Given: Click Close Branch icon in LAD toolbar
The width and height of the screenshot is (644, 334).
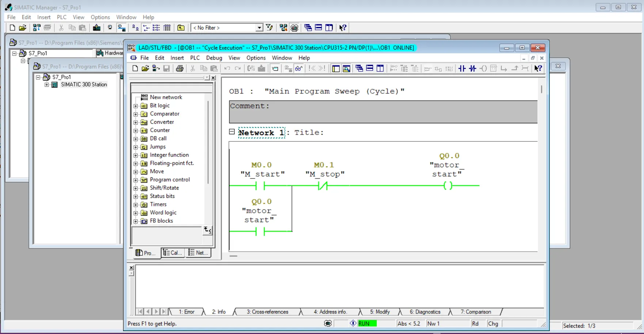Looking at the screenshot, I should pyautogui.click(x=515, y=68).
